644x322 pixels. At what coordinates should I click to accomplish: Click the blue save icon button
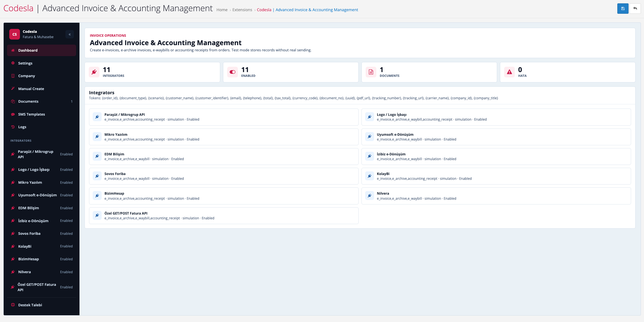pyautogui.click(x=623, y=9)
